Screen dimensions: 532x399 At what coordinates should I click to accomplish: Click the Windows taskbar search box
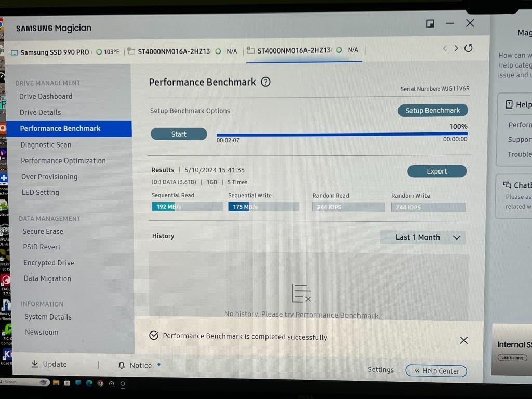coord(25,382)
